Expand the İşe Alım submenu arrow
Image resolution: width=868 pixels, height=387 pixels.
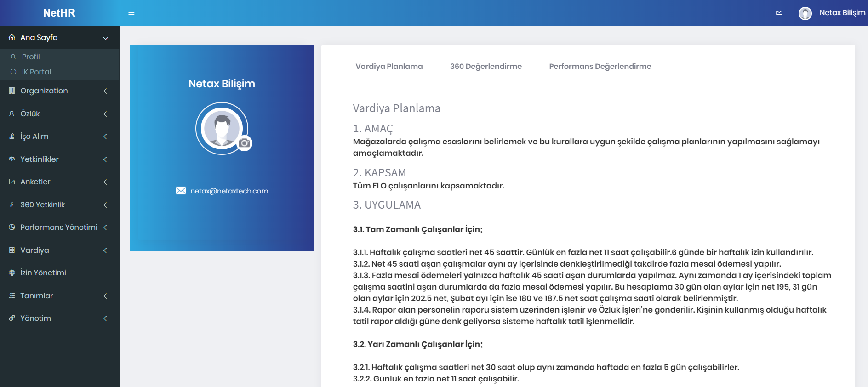pos(105,137)
